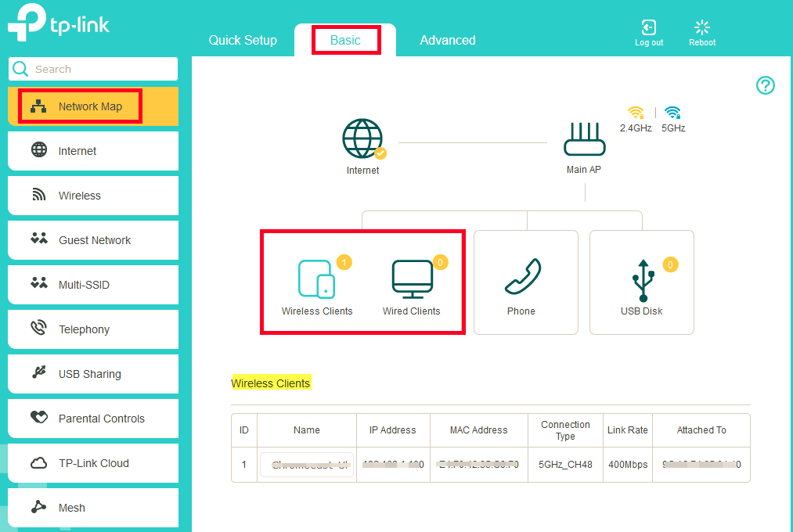Open the USB Sharing menu item
This screenshot has width=793, height=532.
coord(93,373)
